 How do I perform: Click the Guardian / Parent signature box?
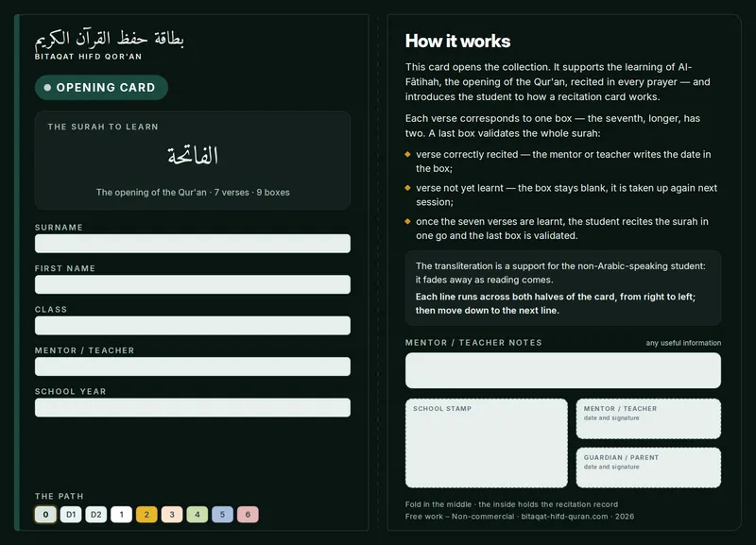tap(648, 468)
